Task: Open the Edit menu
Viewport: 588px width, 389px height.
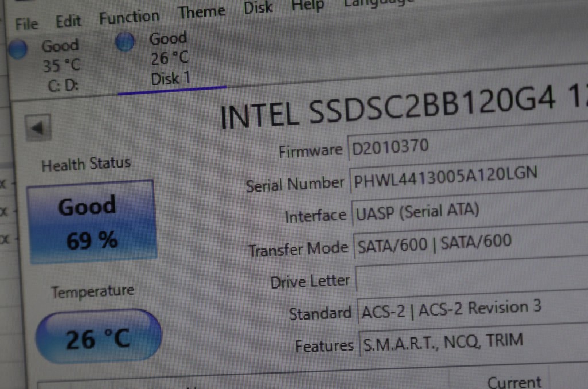Action: [68, 21]
